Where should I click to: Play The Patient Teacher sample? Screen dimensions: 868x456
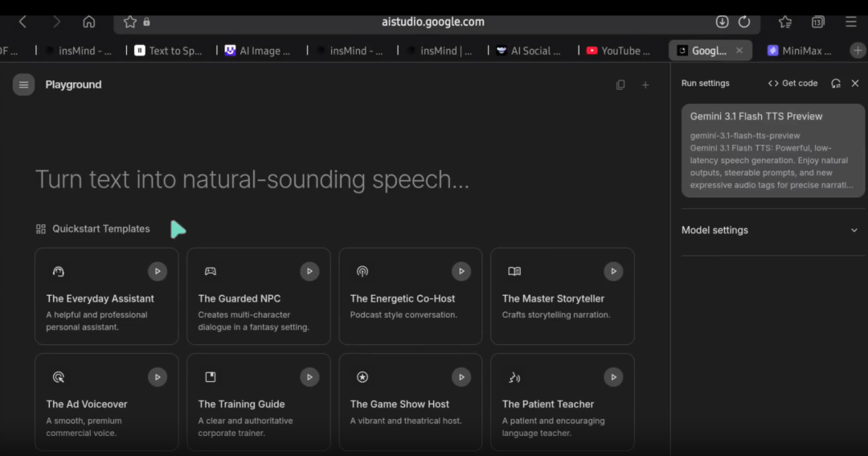(x=613, y=376)
